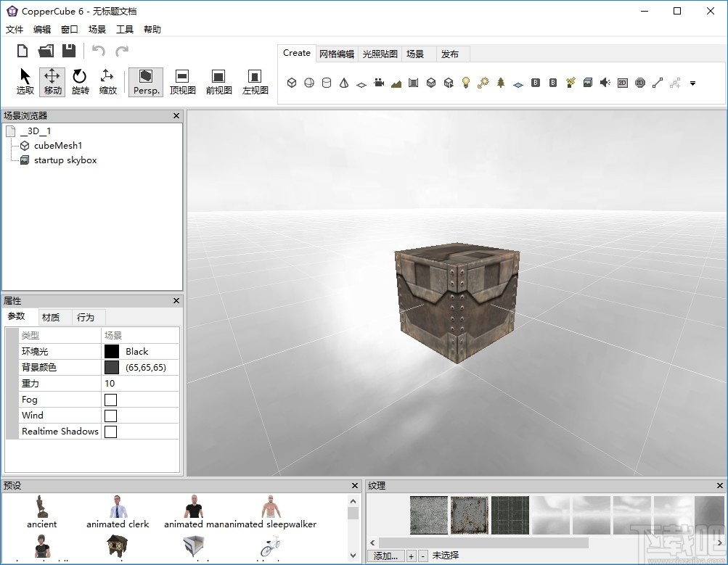Select the 选取 selection tool

click(23, 81)
